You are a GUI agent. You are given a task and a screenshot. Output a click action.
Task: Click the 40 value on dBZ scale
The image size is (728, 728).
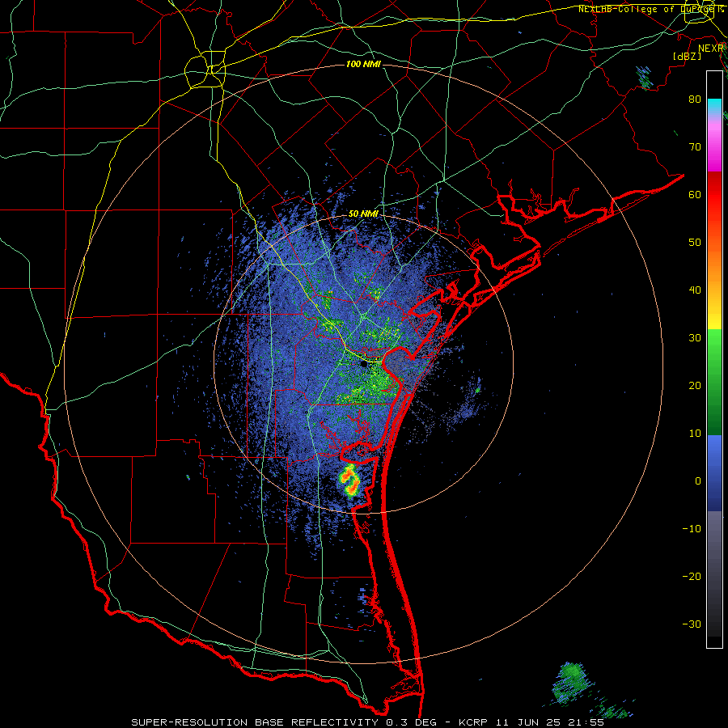[x=695, y=290]
